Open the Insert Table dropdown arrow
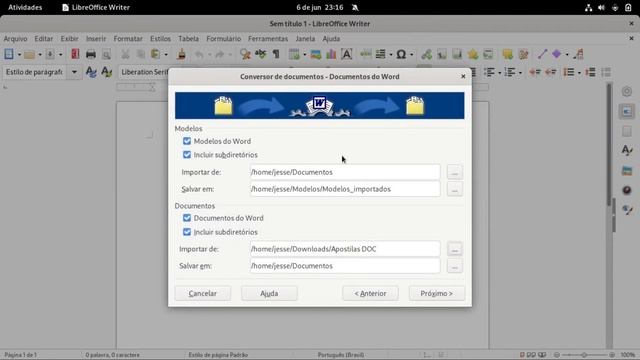The height and width of the screenshot is (360, 640). coord(304,54)
